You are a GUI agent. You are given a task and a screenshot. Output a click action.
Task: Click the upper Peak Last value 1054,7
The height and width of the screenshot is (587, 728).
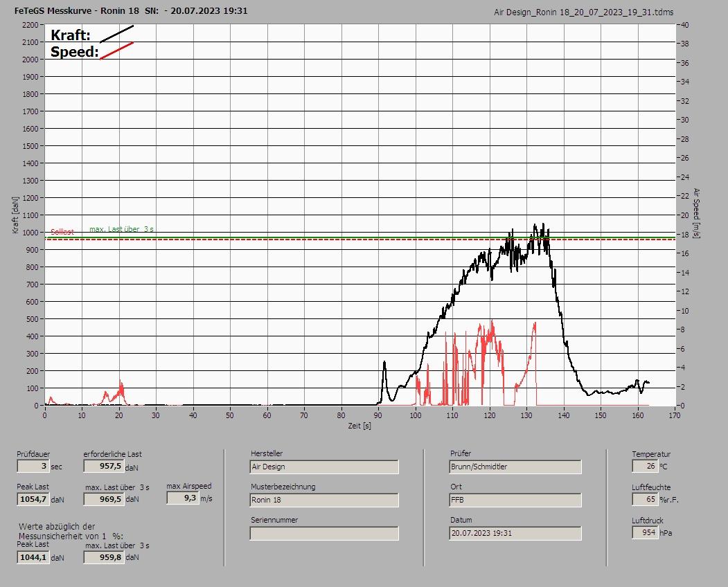coord(33,499)
